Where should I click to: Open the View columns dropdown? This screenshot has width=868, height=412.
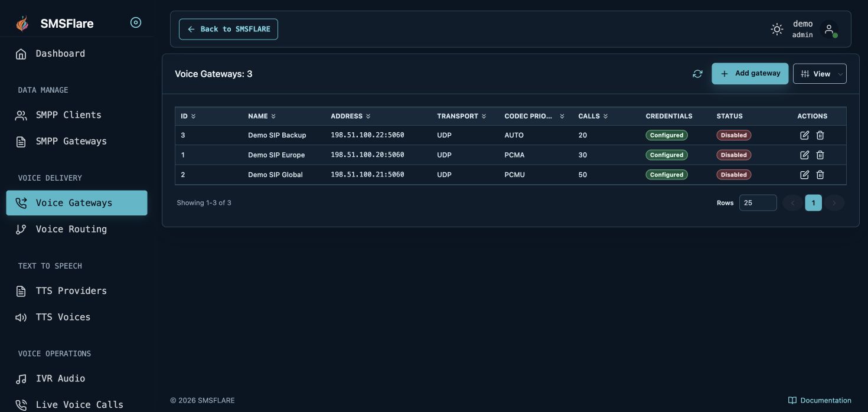click(x=820, y=74)
